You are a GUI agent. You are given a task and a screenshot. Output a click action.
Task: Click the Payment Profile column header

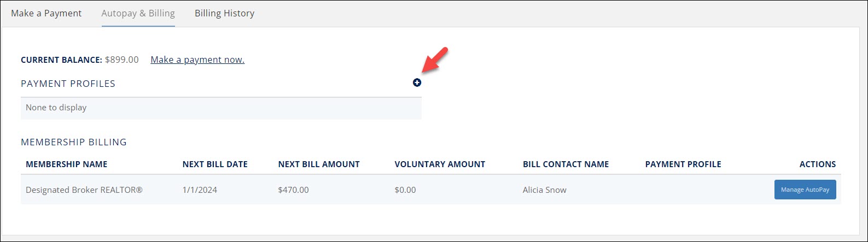click(x=683, y=164)
